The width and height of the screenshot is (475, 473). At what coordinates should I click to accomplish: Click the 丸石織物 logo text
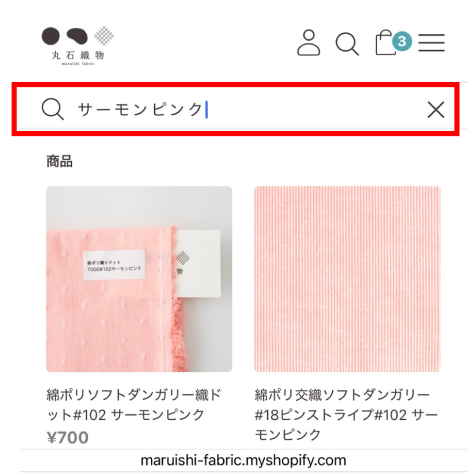(78, 55)
